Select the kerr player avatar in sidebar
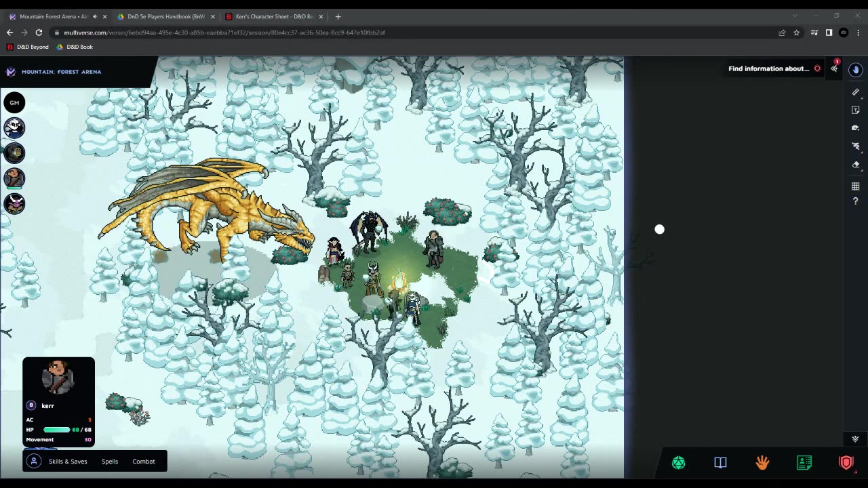868x488 pixels. (14, 178)
